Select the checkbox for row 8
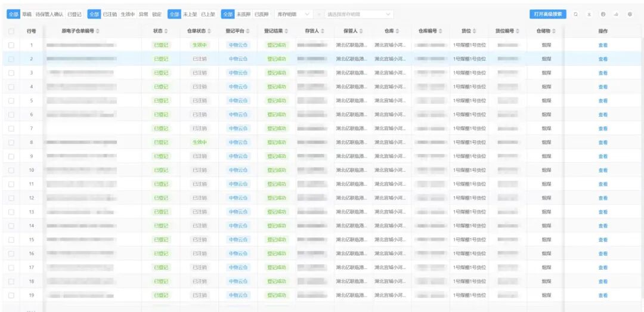This screenshot has width=644, height=312. 11,143
